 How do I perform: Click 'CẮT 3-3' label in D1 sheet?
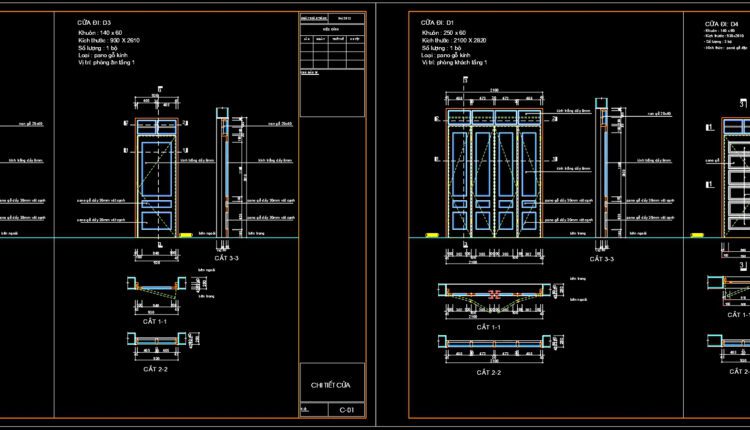coord(602,259)
